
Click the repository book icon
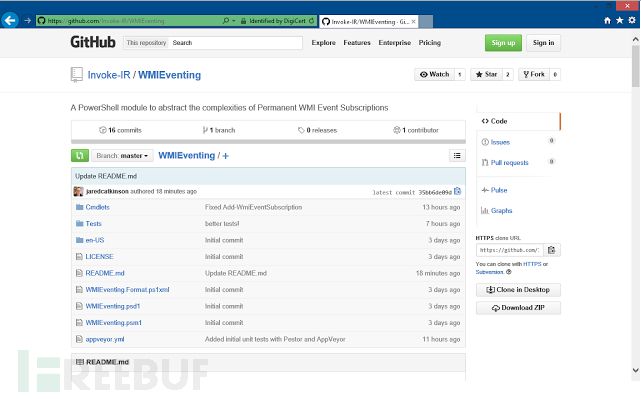tap(76, 75)
